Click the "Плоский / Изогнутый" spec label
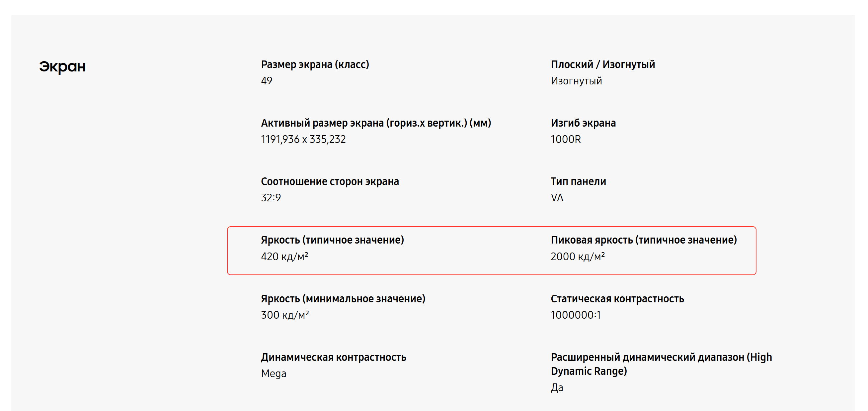Viewport: 868px width, 411px height. click(x=602, y=64)
